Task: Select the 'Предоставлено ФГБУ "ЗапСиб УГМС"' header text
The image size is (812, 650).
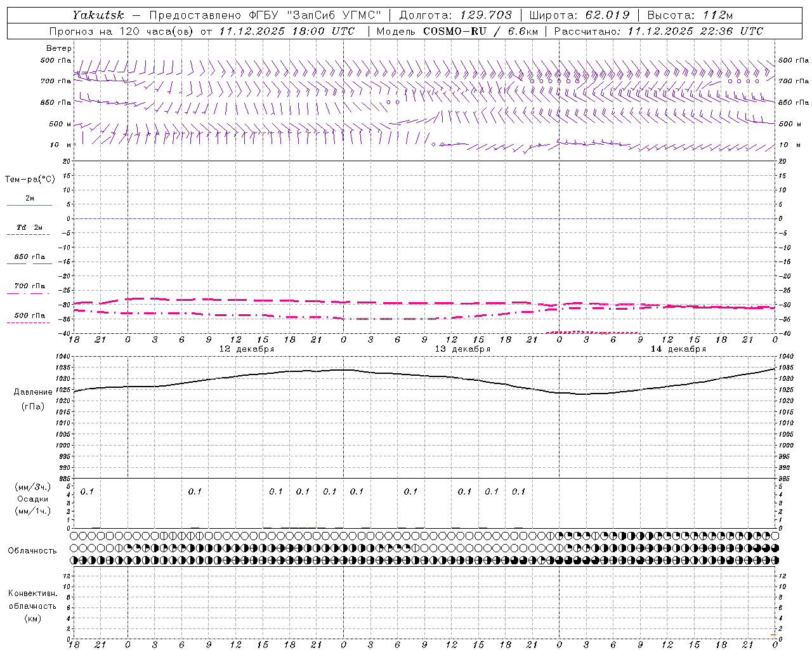Action: pos(265,15)
